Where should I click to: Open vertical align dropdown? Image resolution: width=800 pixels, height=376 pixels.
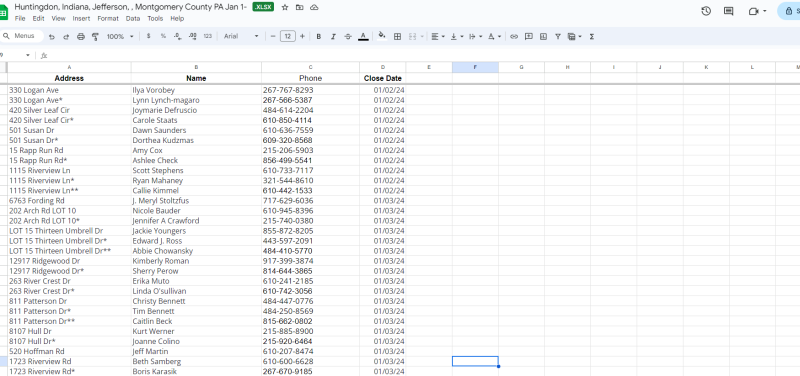pyautogui.click(x=456, y=36)
